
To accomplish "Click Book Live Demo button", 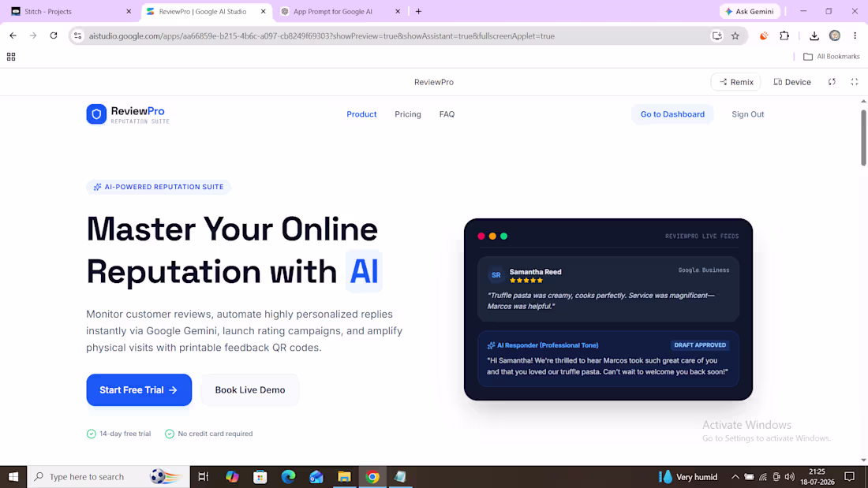I will [x=250, y=390].
